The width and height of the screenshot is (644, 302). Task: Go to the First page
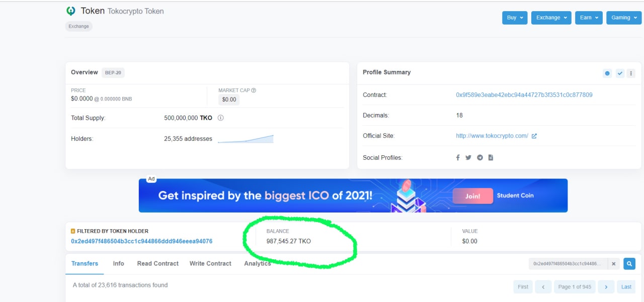pyautogui.click(x=523, y=287)
